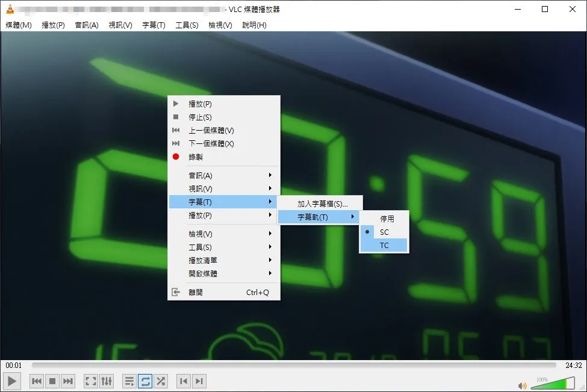
Task: Maximize the VLC window
Action: [545, 10]
